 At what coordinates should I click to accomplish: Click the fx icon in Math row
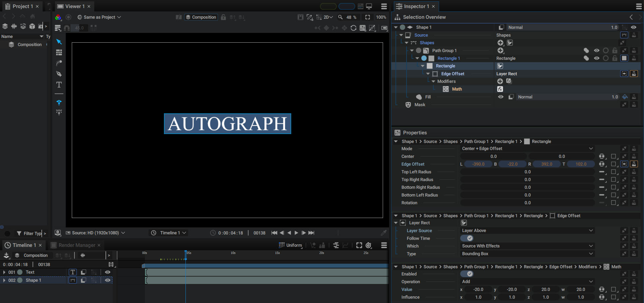[500, 89]
